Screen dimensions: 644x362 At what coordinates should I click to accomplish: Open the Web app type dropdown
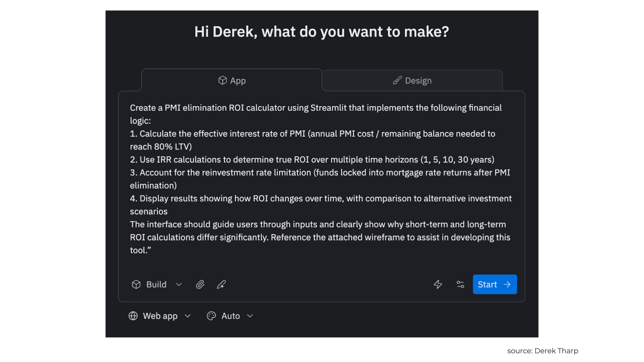[x=160, y=316]
